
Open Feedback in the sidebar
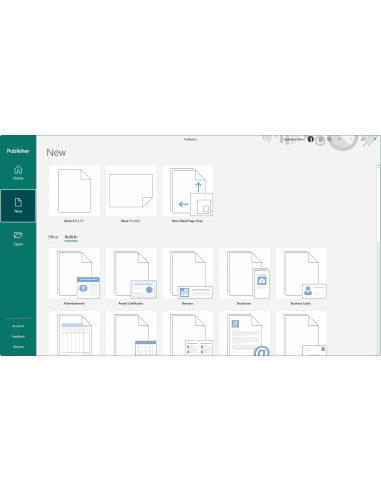(18, 336)
